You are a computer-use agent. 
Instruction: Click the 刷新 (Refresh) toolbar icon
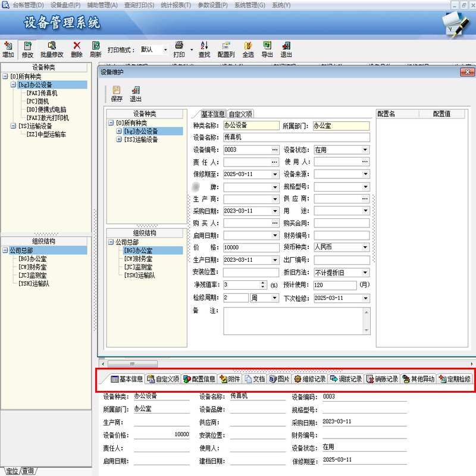click(x=96, y=49)
